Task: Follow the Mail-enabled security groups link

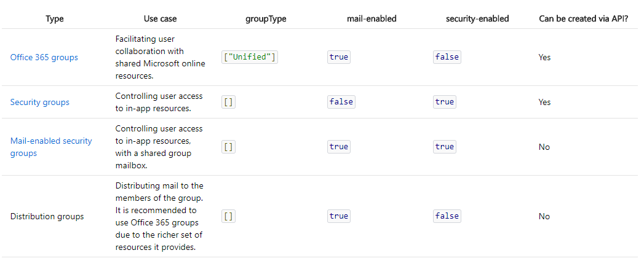Action: pos(51,147)
